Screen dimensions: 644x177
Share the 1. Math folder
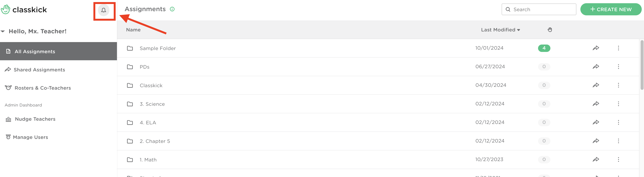pos(596,159)
